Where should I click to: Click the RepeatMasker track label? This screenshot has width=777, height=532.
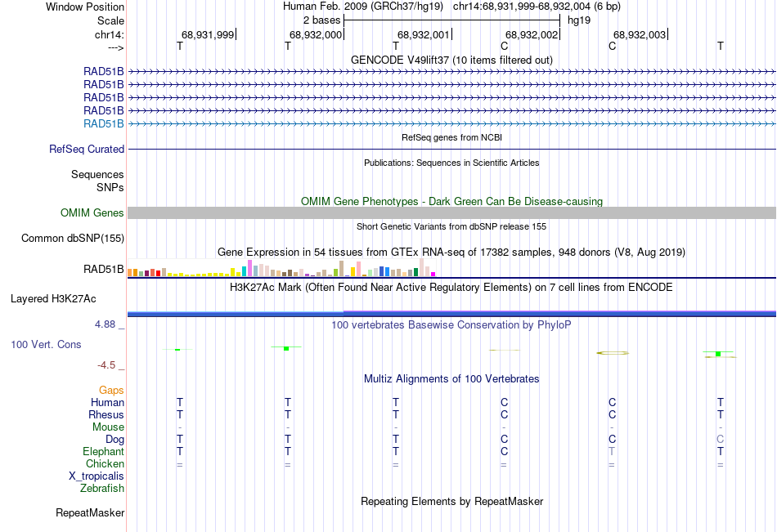coord(90,513)
